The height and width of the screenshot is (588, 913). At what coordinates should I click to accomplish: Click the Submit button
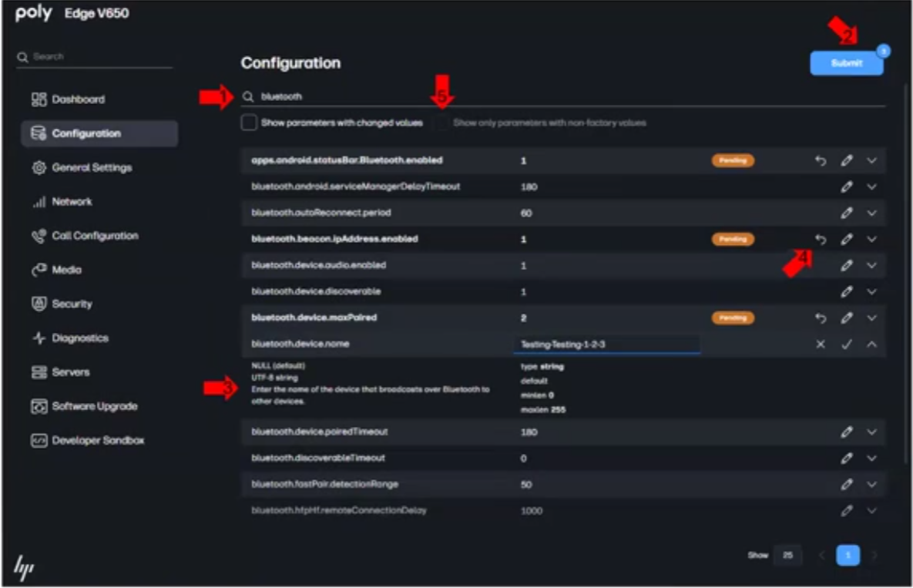click(846, 63)
